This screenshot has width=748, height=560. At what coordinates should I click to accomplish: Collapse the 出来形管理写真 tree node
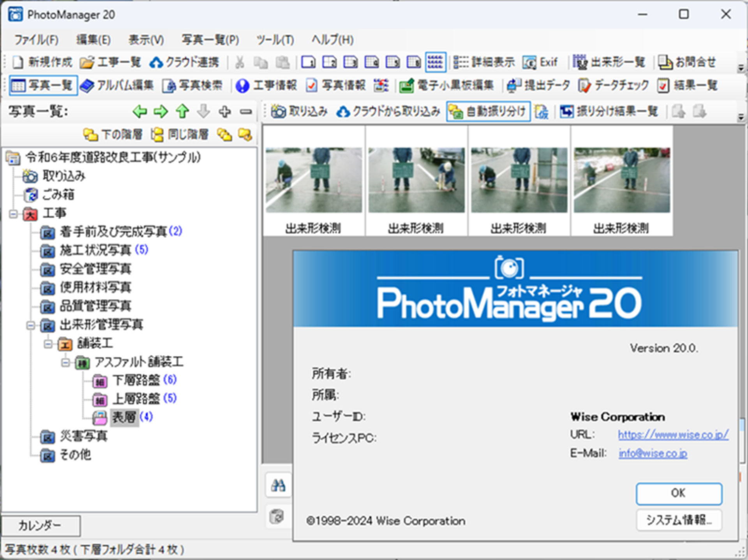(x=31, y=326)
